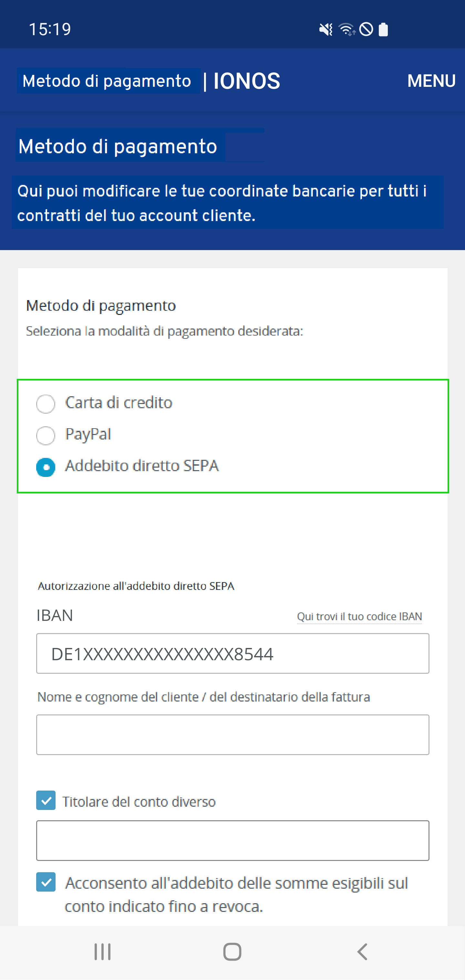Tap the Metodo di pagamento header title
Viewport: 465px width, 980px height.
pos(107,81)
